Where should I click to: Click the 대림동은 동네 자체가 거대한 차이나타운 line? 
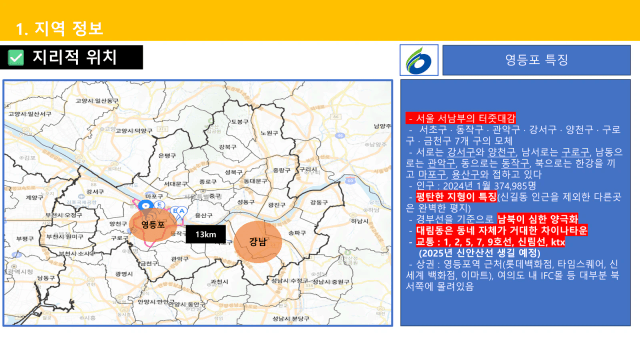(x=502, y=231)
